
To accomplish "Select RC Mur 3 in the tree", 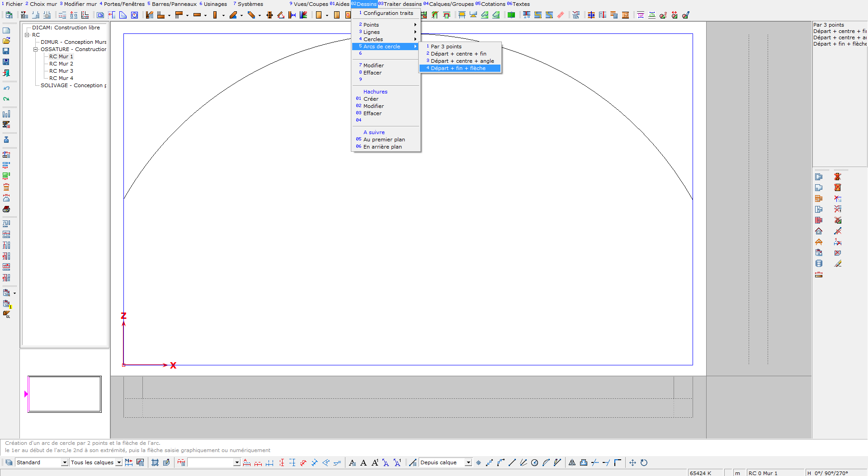I will [61, 71].
